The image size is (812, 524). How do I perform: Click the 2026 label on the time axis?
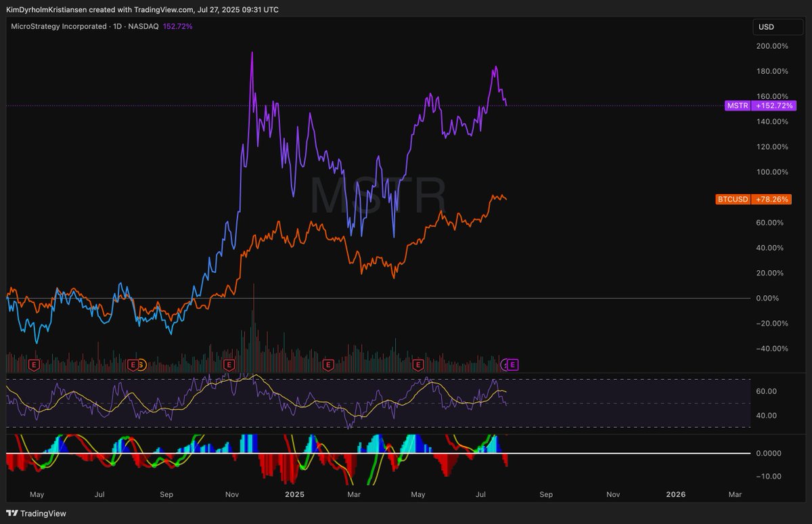pyautogui.click(x=676, y=494)
